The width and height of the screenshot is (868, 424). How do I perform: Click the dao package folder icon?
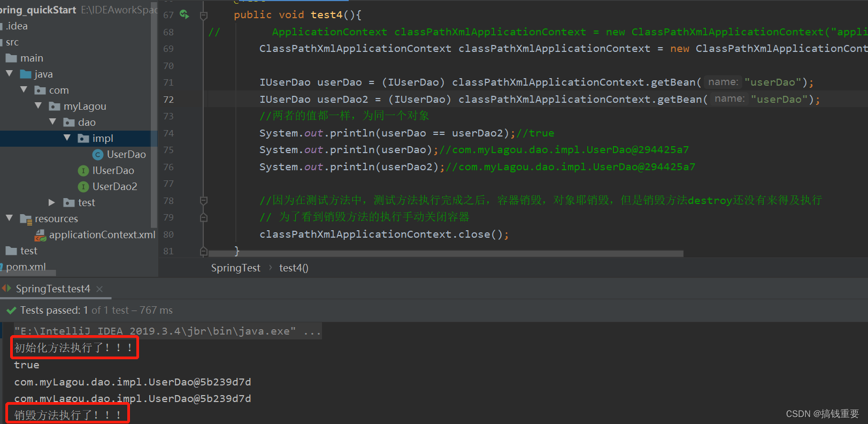[x=69, y=122]
